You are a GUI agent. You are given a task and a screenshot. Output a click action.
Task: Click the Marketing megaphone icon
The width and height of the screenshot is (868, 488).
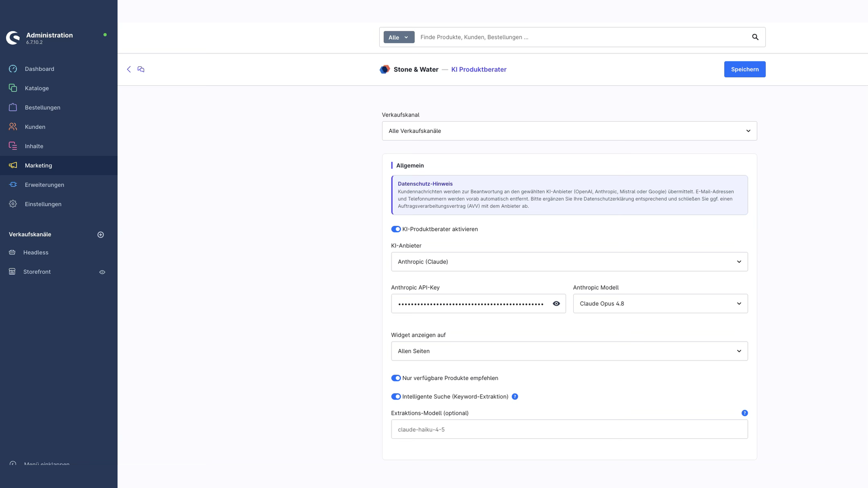pyautogui.click(x=13, y=165)
